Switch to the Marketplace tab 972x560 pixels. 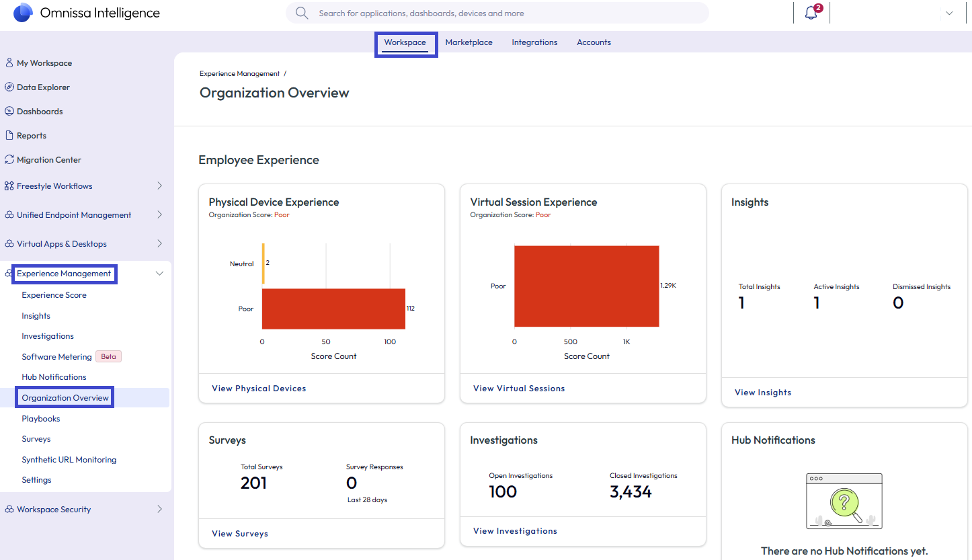[469, 42]
